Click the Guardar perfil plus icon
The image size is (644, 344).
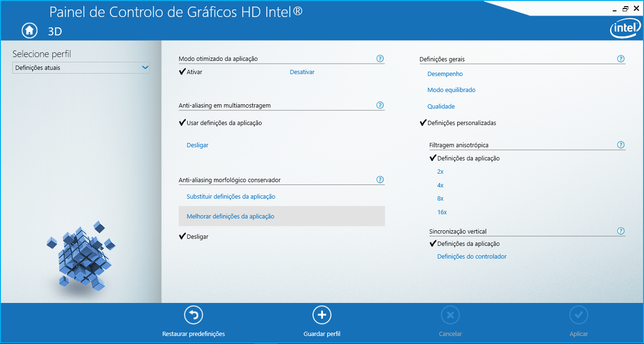tap(322, 315)
